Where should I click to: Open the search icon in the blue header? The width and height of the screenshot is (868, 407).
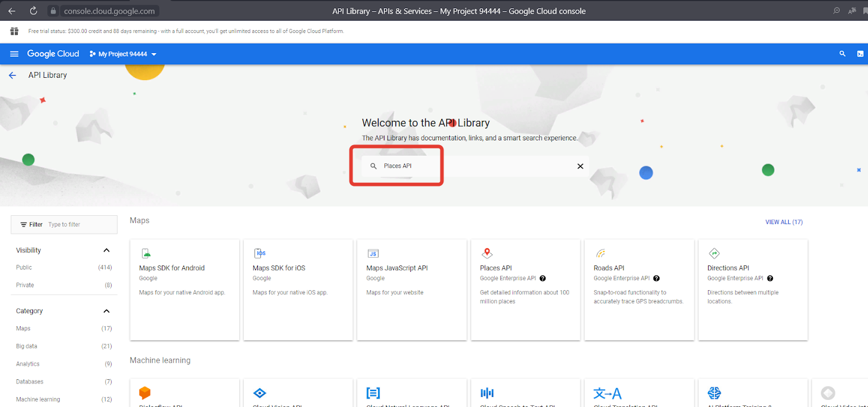coord(843,54)
